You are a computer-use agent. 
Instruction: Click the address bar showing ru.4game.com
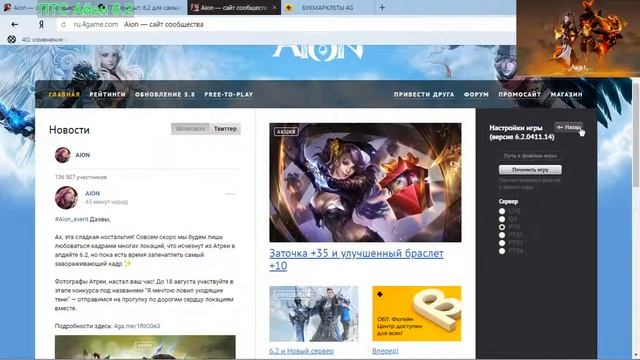tap(286, 24)
